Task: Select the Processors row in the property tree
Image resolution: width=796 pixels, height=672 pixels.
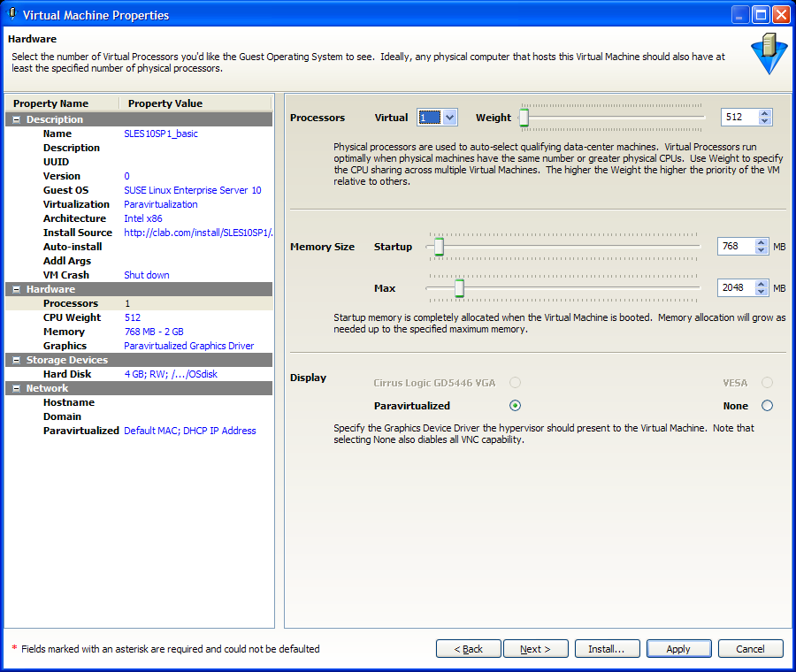Action: [x=72, y=302]
